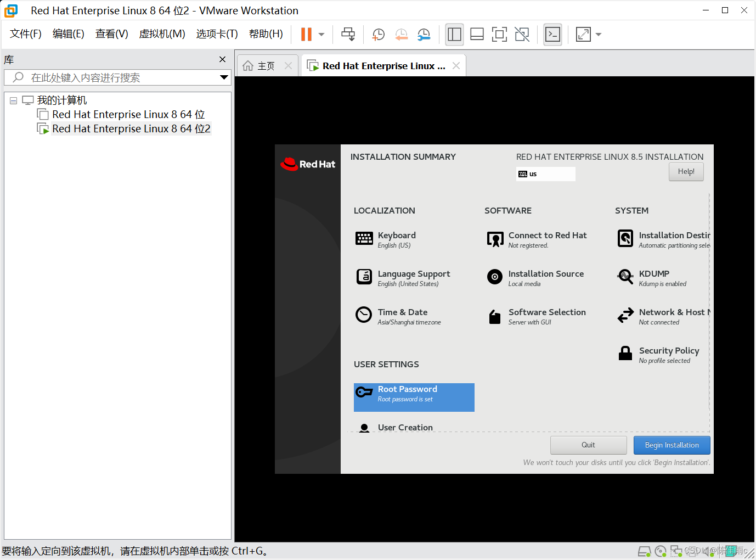756x560 pixels.
Task: Open the Network & Host Name icon
Action: click(625, 315)
